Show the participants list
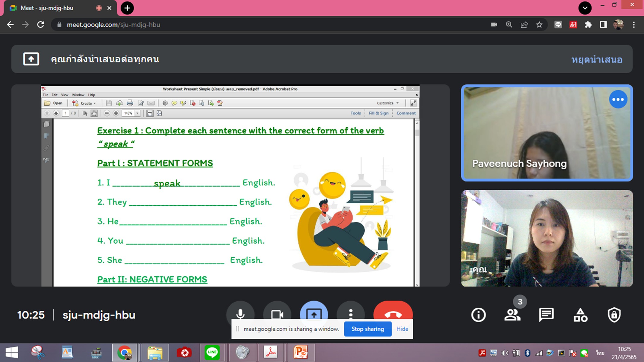This screenshot has width=644, height=362. click(512, 315)
